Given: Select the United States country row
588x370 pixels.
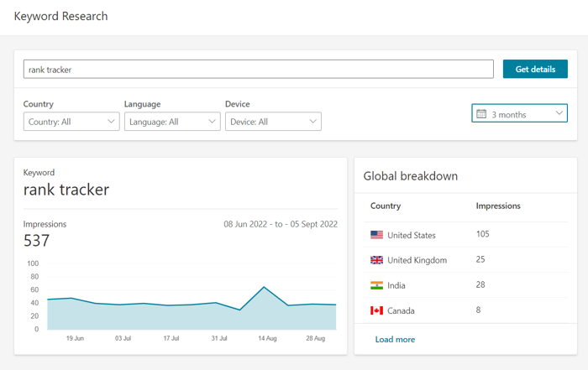Looking at the screenshot, I should pyautogui.click(x=412, y=235).
